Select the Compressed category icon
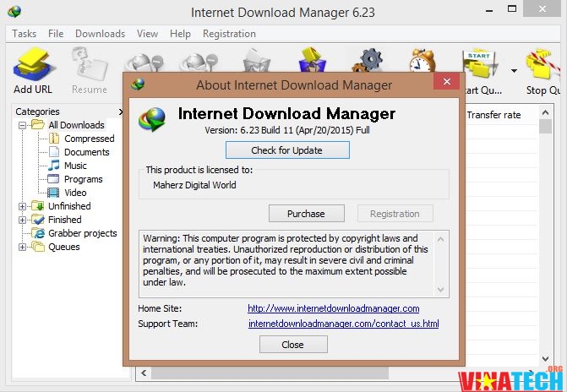Viewport: 567px width, 392px height. pyautogui.click(x=53, y=139)
